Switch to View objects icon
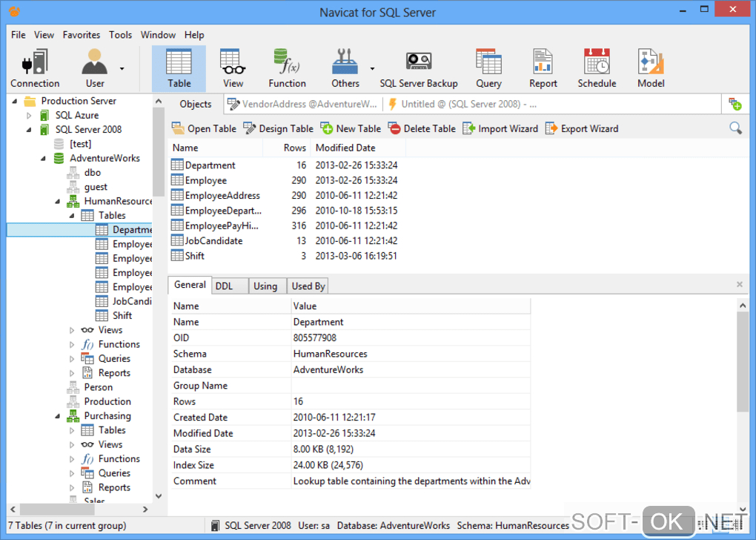 233,68
